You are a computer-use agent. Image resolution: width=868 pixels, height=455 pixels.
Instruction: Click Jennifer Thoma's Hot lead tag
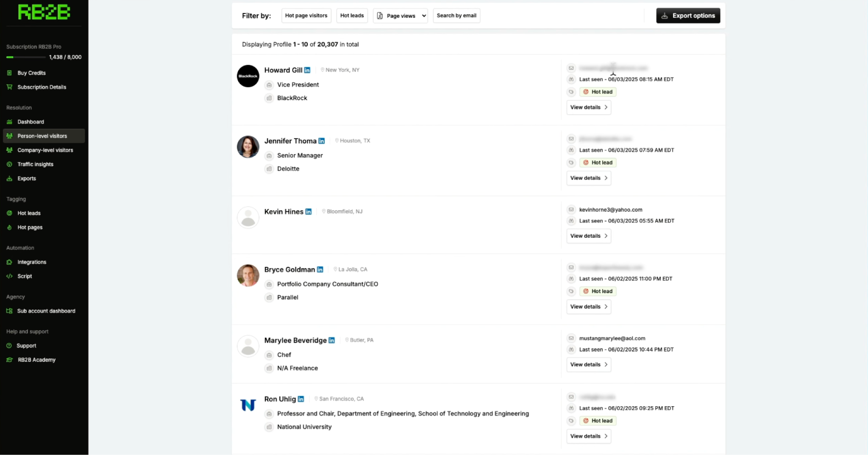pos(598,163)
